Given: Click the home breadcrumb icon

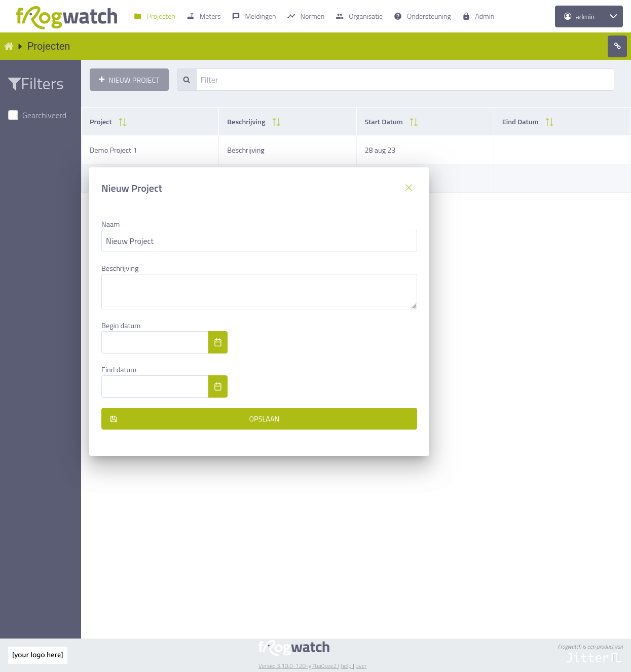Looking at the screenshot, I should [x=9, y=46].
